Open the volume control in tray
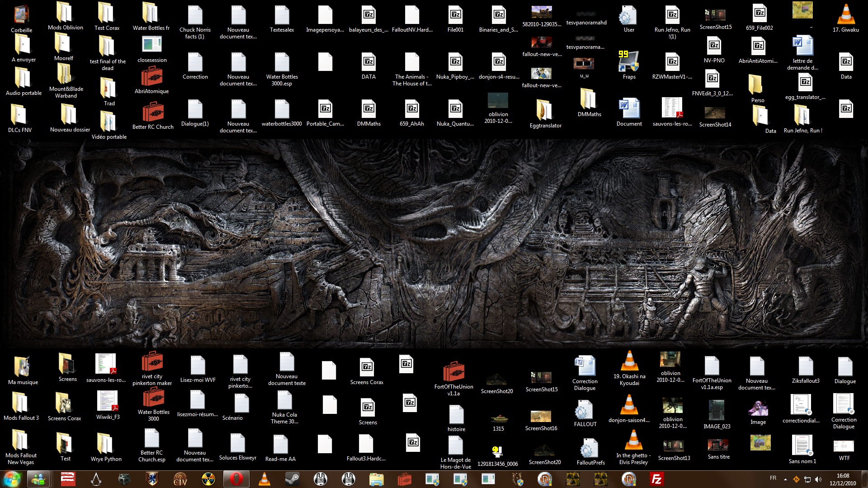The image size is (868, 488). click(818, 479)
